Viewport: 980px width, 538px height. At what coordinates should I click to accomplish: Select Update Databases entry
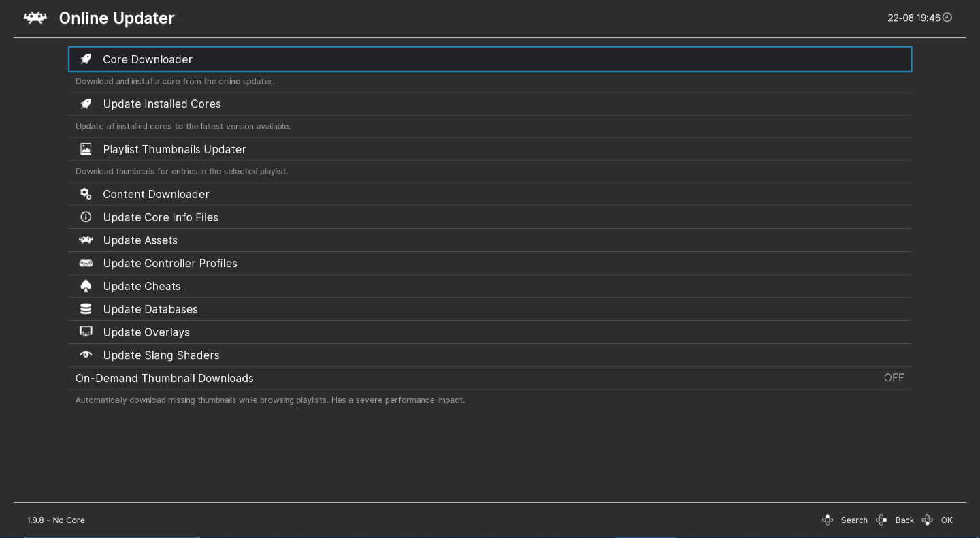490,309
